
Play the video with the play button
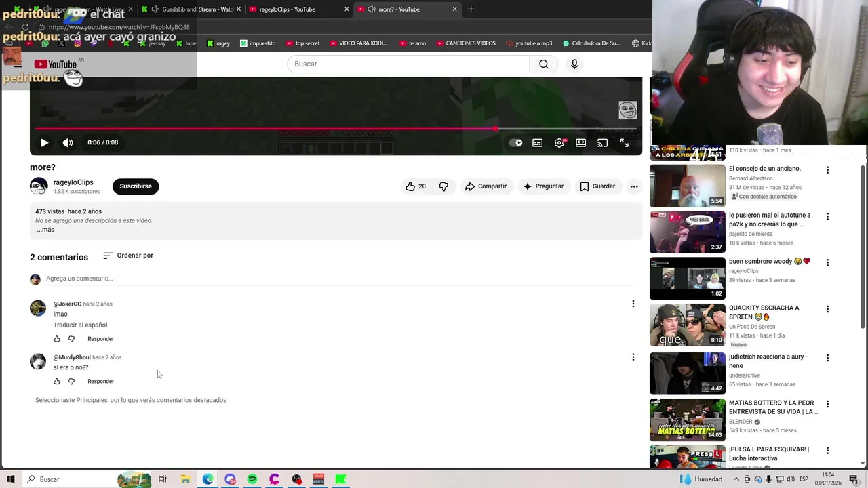point(44,143)
